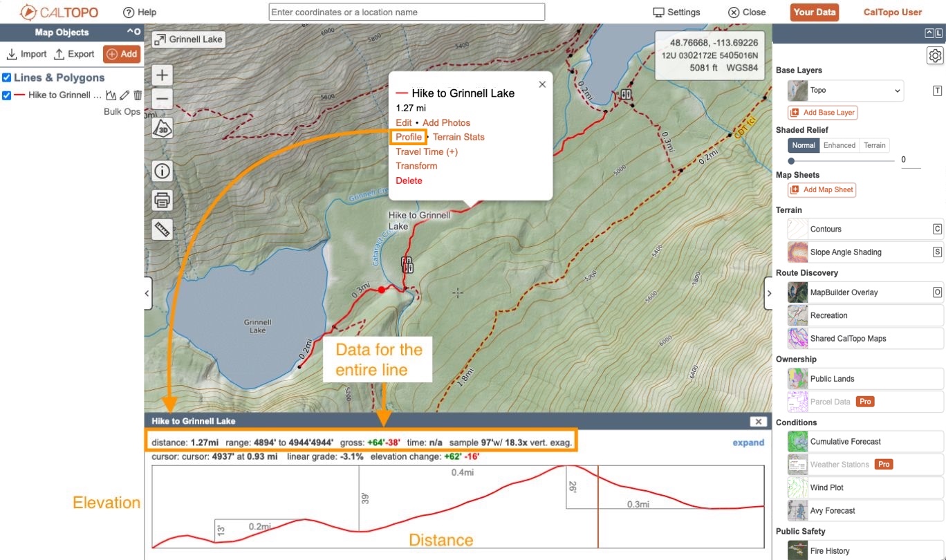Switch Shaded Relief to Enhanced

pos(840,145)
